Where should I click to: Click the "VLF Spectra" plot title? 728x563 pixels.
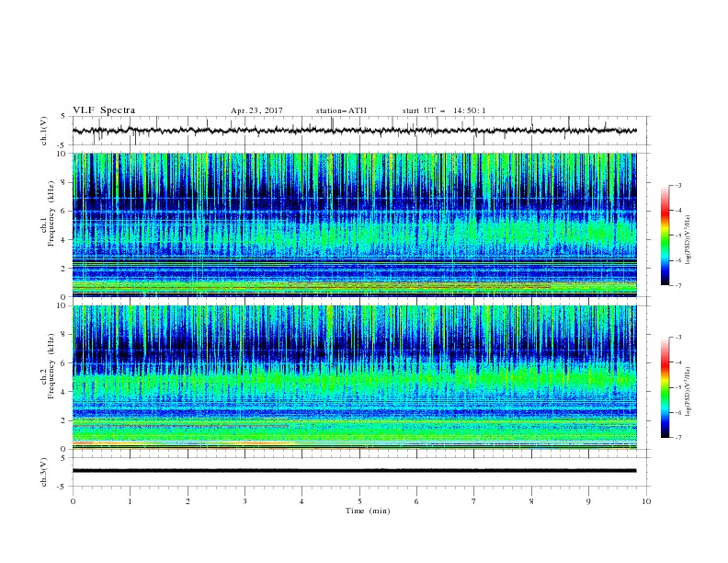[104, 110]
